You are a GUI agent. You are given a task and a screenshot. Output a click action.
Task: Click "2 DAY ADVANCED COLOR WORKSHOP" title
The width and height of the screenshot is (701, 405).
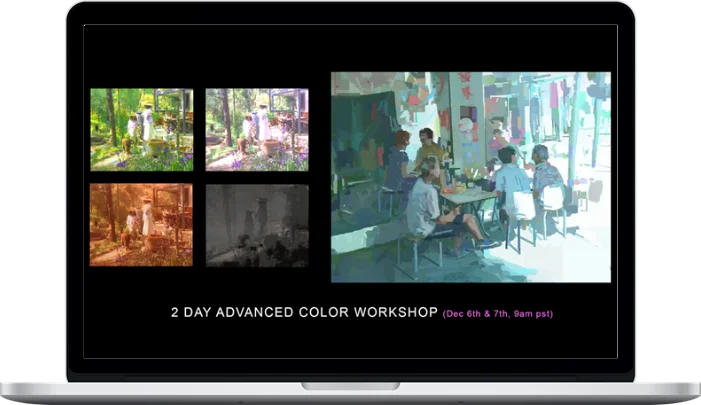click(304, 312)
